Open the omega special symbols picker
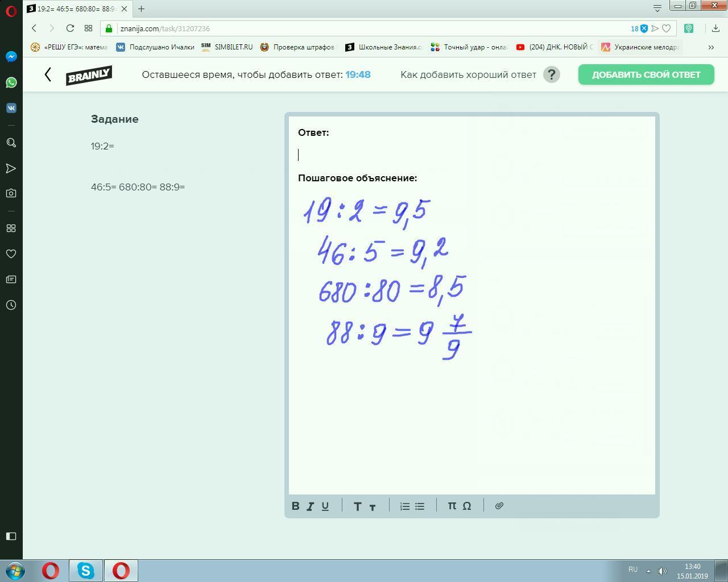This screenshot has width=728, height=582. pyautogui.click(x=467, y=506)
